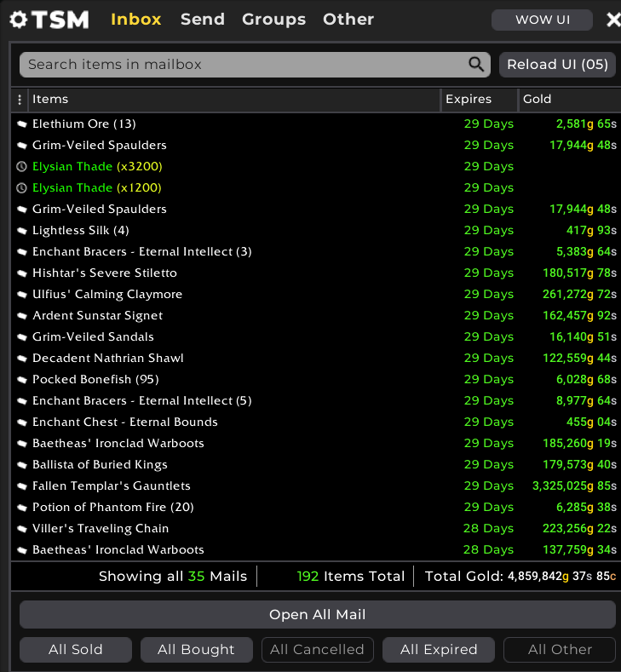Screen dimensions: 621x672
Task: Click mail icon beside Ballista of Buried Kings
Action: click(22, 464)
